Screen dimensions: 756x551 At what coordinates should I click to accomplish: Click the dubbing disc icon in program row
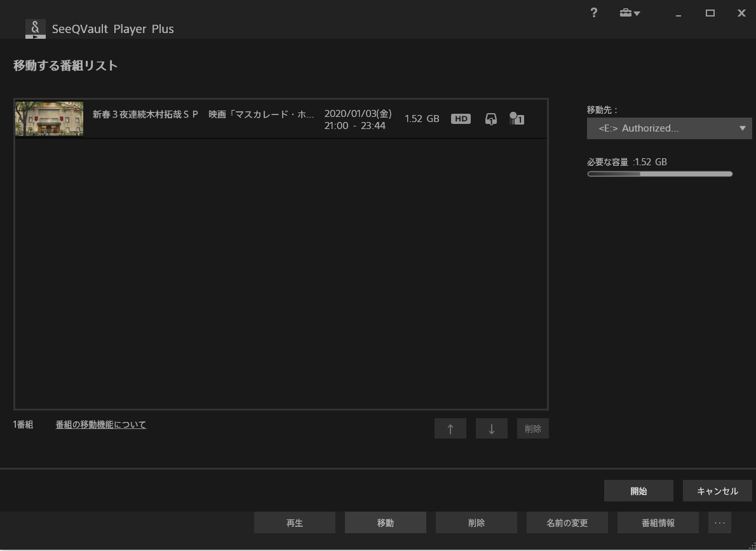pos(490,119)
